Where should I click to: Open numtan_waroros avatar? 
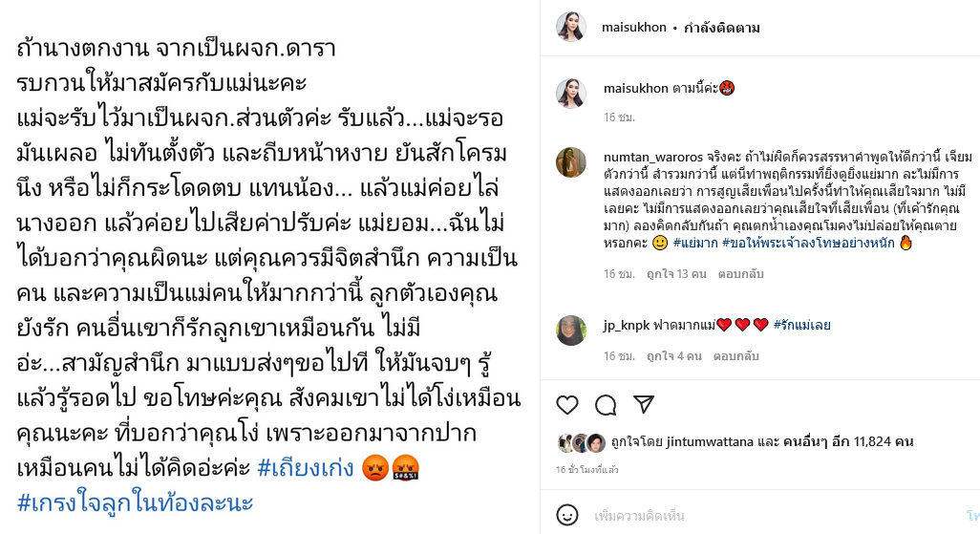(571, 162)
